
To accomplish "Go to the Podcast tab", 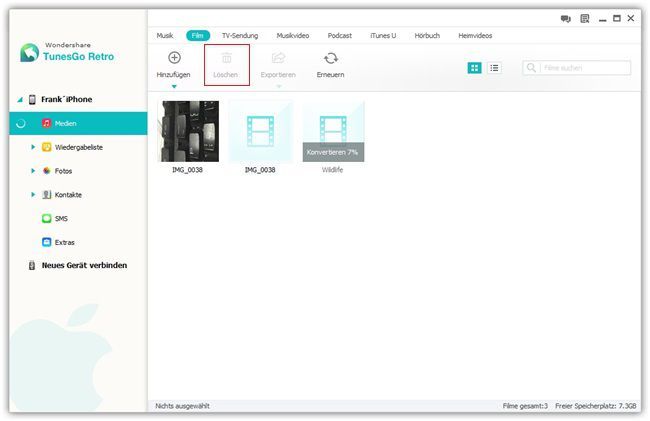I will click(x=340, y=36).
